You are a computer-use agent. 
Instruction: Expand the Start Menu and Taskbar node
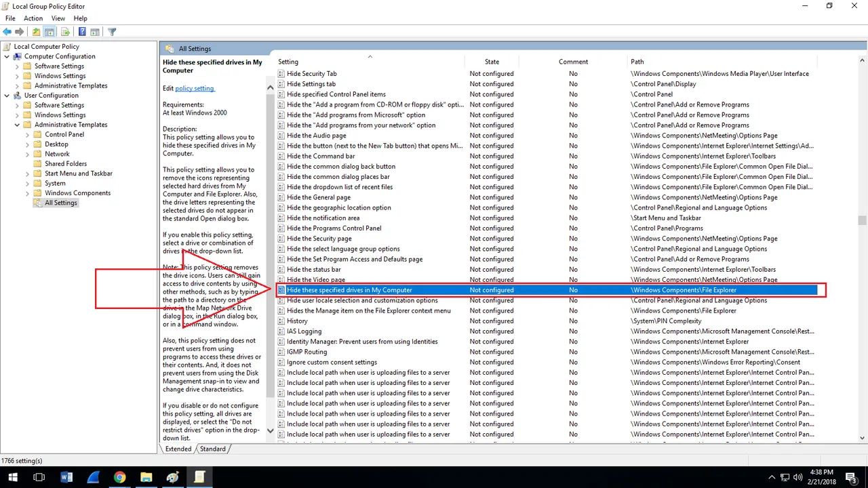pos(28,174)
